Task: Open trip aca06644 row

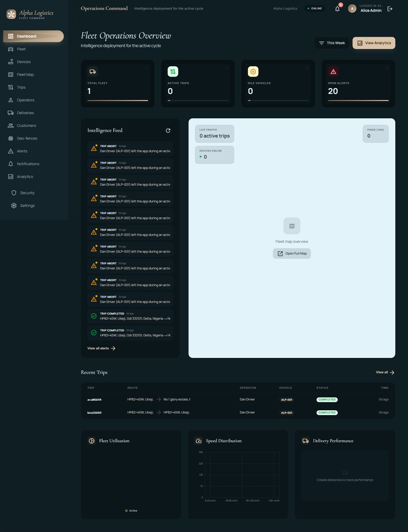Action: 238,399
